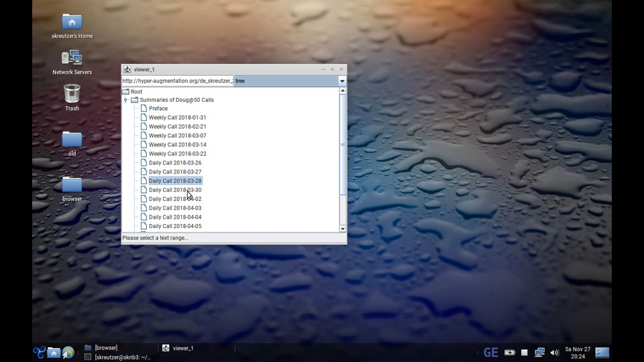The width and height of the screenshot is (644, 362).
Task: Open the network connection tray icon
Action: (539, 352)
